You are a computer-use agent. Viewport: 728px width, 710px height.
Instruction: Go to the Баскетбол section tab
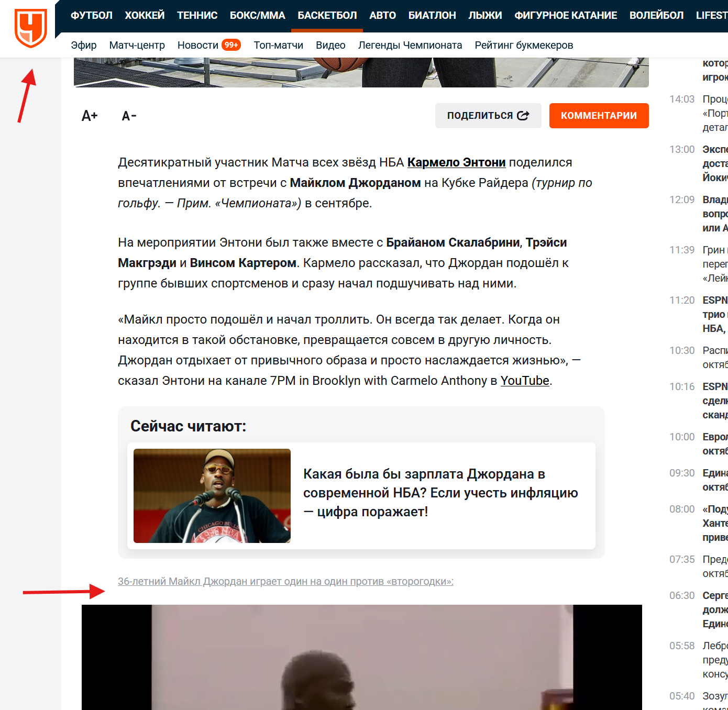click(x=327, y=16)
